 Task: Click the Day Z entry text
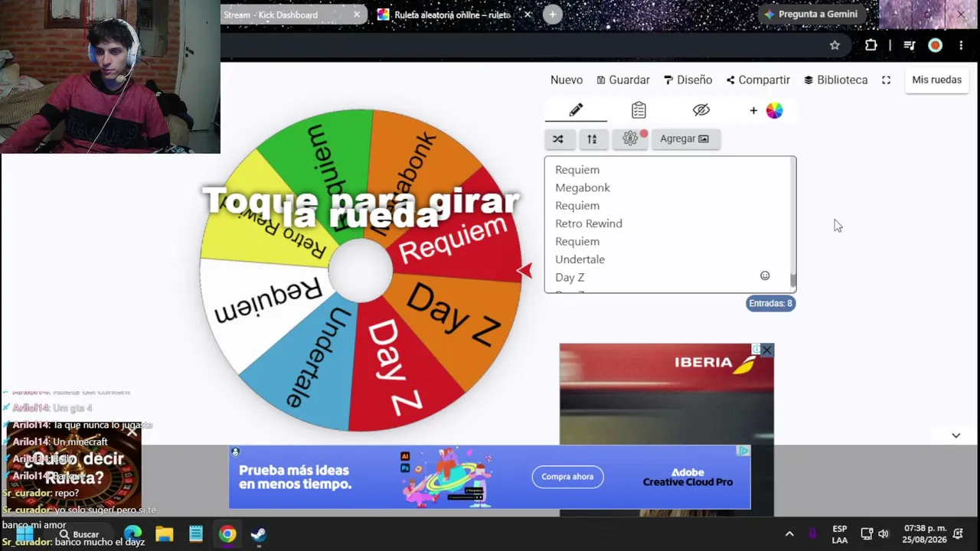point(570,277)
